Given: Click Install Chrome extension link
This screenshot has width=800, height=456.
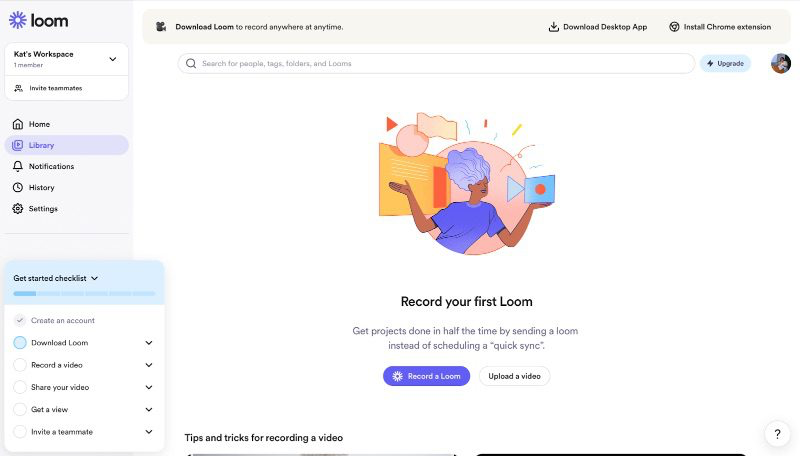Looking at the screenshot, I should point(720,27).
